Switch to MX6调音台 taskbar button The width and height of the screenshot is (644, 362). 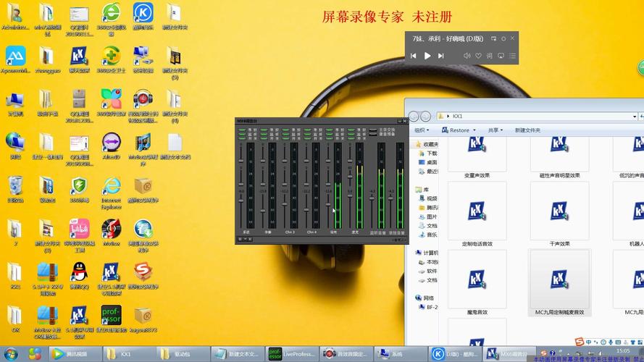pos(509,354)
